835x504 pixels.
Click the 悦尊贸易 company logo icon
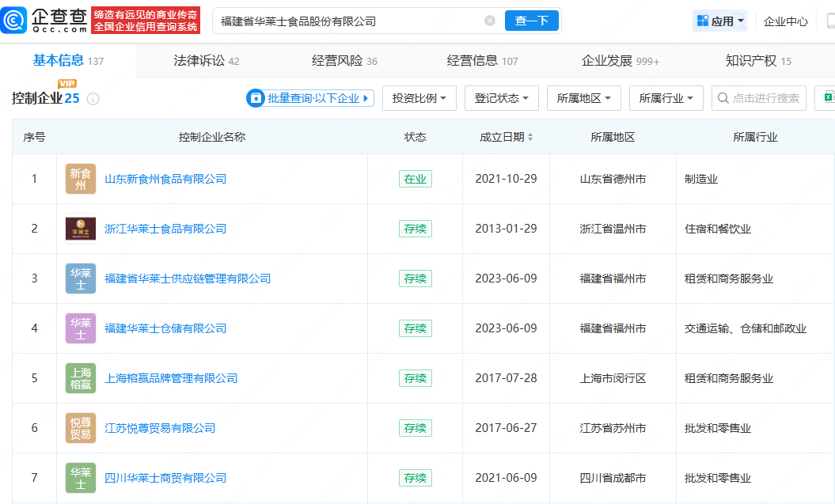point(81,428)
